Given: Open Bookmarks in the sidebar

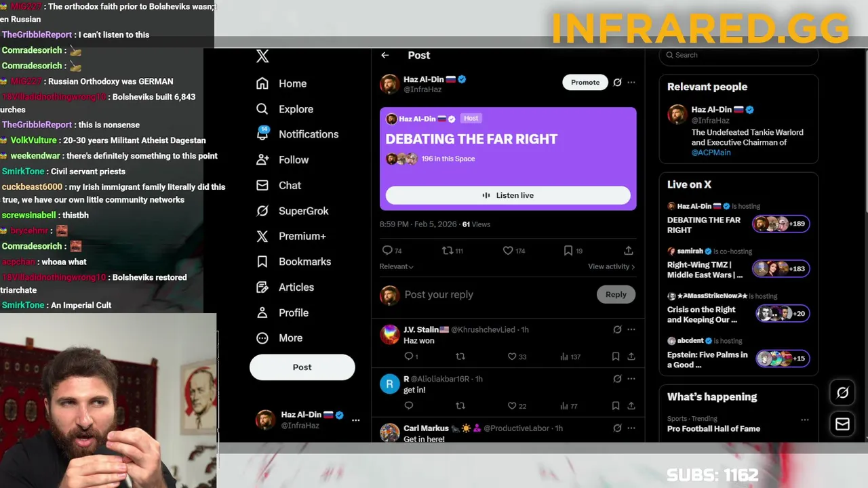Looking at the screenshot, I should coord(294,262).
